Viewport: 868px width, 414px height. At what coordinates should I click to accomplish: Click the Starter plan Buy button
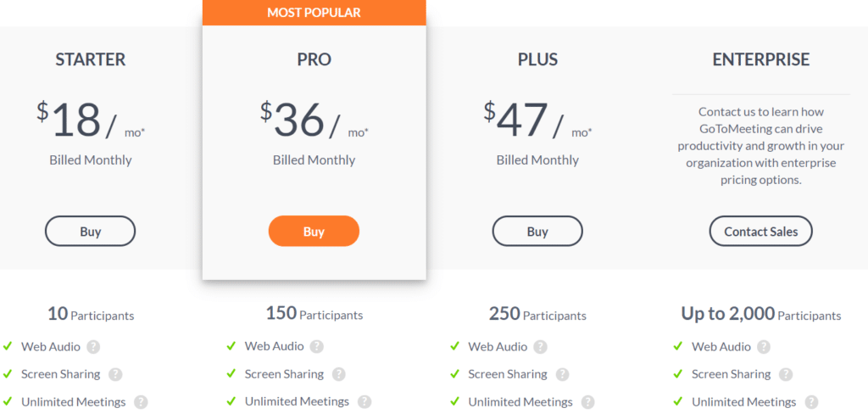[x=90, y=231]
